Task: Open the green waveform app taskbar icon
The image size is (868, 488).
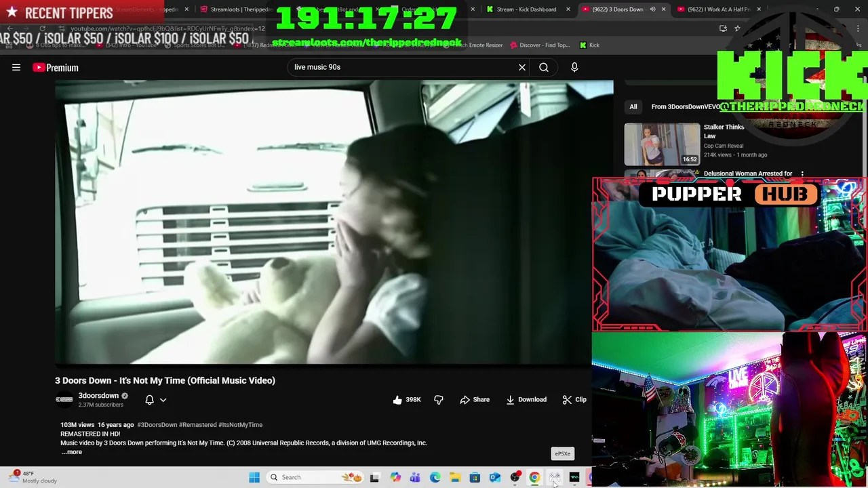Action: [x=574, y=477]
